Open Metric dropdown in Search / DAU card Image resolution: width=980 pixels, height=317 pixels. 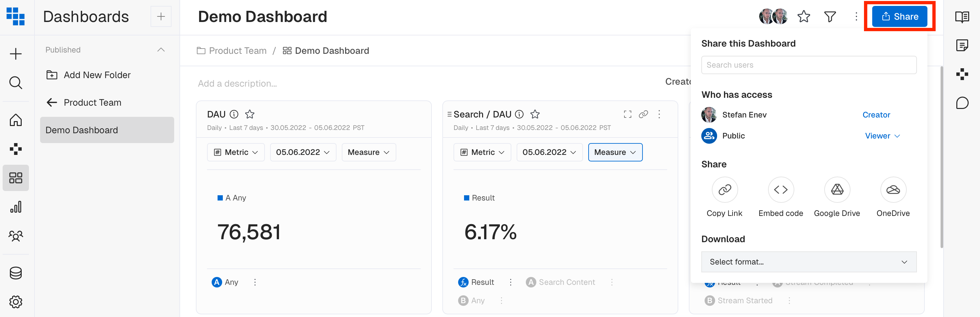click(482, 152)
